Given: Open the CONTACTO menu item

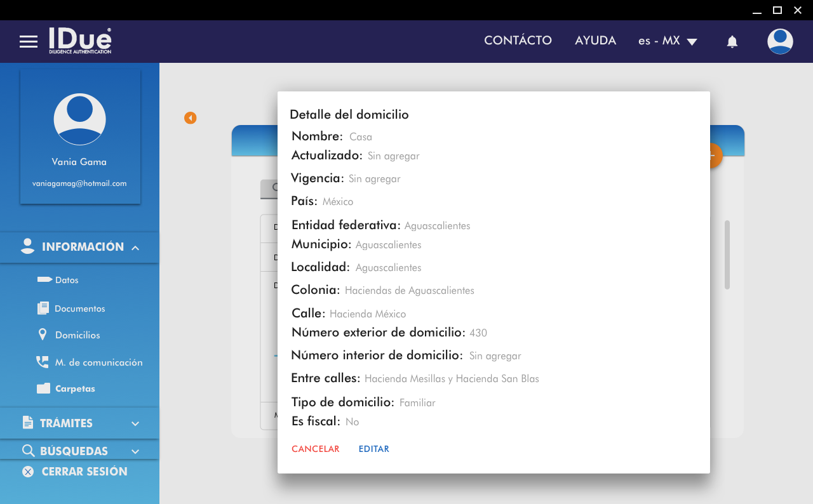Looking at the screenshot, I should click(x=518, y=41).
